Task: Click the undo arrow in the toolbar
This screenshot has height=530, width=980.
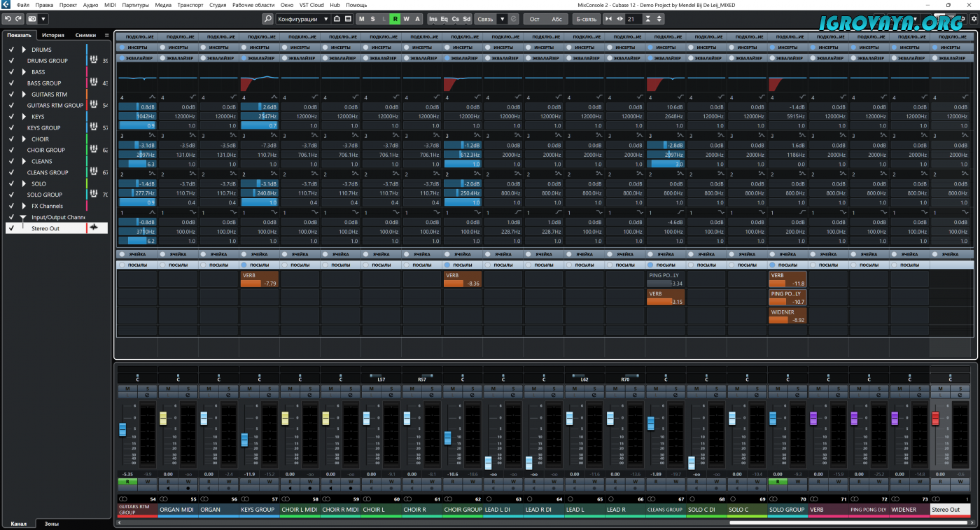Action: click(x=8, y=19)
